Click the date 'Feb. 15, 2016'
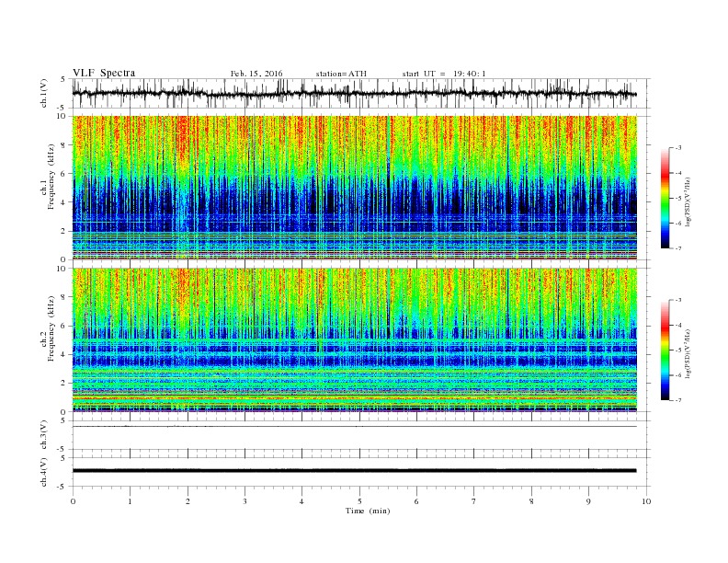This screenshot has height=563, width=728. tap(256, 74)
